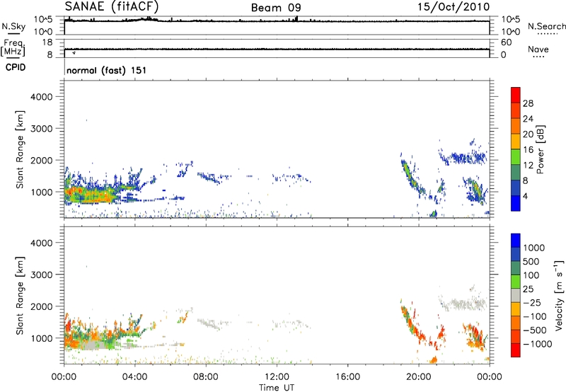Click the 08:00 time tick label
Image resolution: width=566 pixels, height=392 pixels.
[205, 377]
